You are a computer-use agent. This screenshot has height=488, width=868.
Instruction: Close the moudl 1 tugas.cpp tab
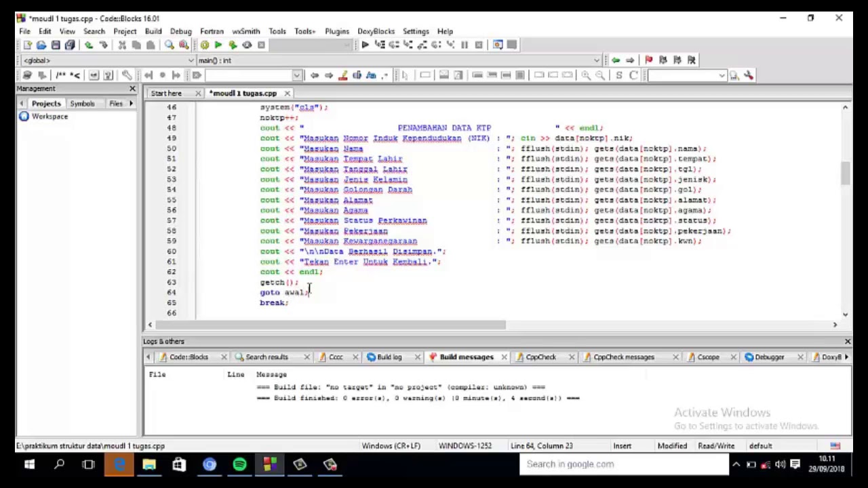288,94
